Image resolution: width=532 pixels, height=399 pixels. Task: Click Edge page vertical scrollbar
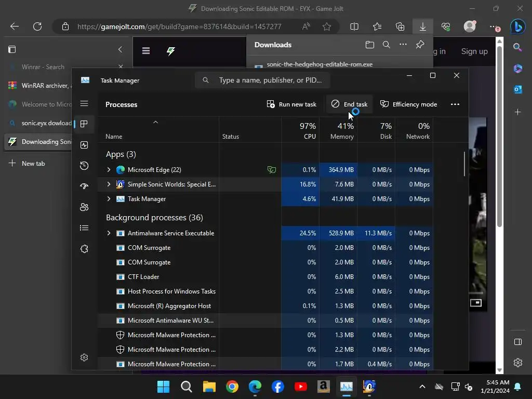pyautogui.click(x=499, y=136)
